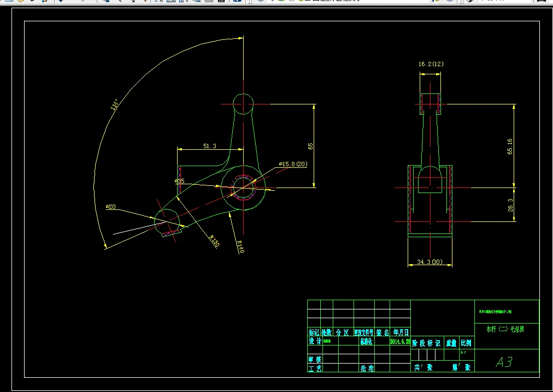The height and width of the screenshot is (392, 553).
Task: Click the ⌀35 diameter label
Action: point(180,181)
